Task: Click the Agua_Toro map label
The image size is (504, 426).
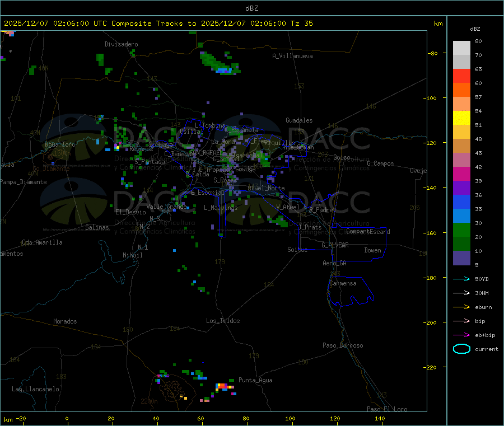Action: coord(60,144)
